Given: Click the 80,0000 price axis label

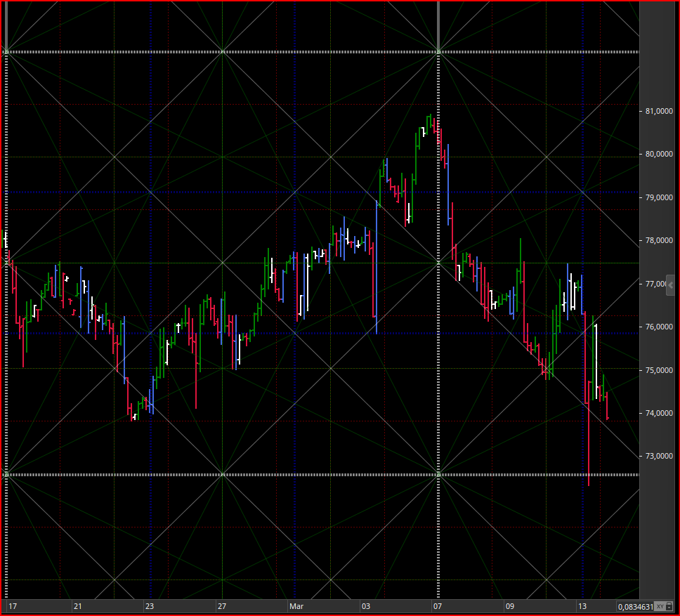Looking at the screenshot, I should [x=659, y=155].
